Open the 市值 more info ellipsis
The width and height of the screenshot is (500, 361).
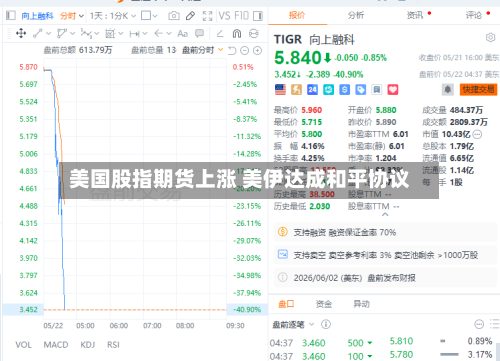(477, 134)
